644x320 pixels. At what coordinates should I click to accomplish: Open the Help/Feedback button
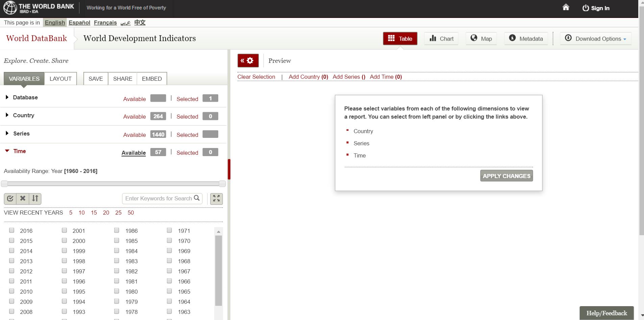tap(606, 313)
